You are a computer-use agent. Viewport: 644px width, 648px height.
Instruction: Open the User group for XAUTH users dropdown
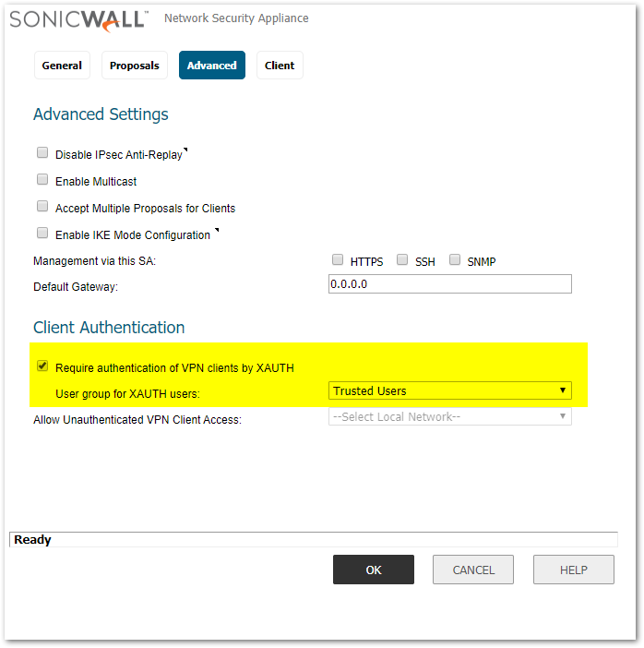450,390
